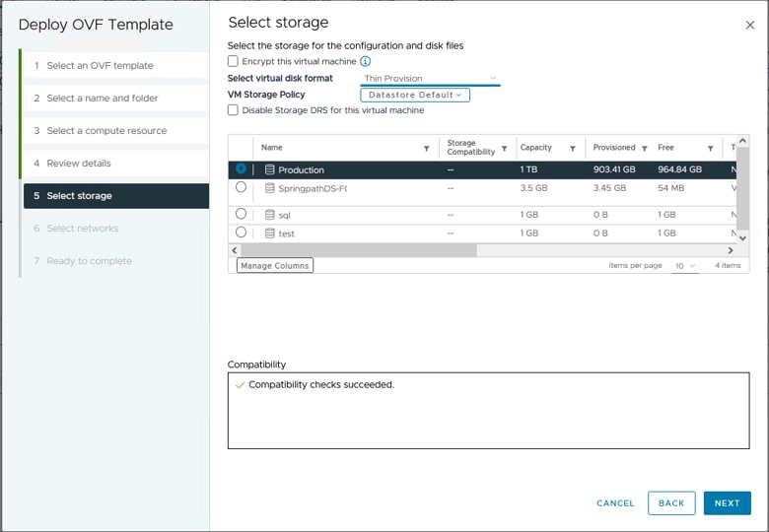Click the horizontal scrollbar thumb of the datastore table
Screen dimensions: 769x532
click(x=359, y=250)
